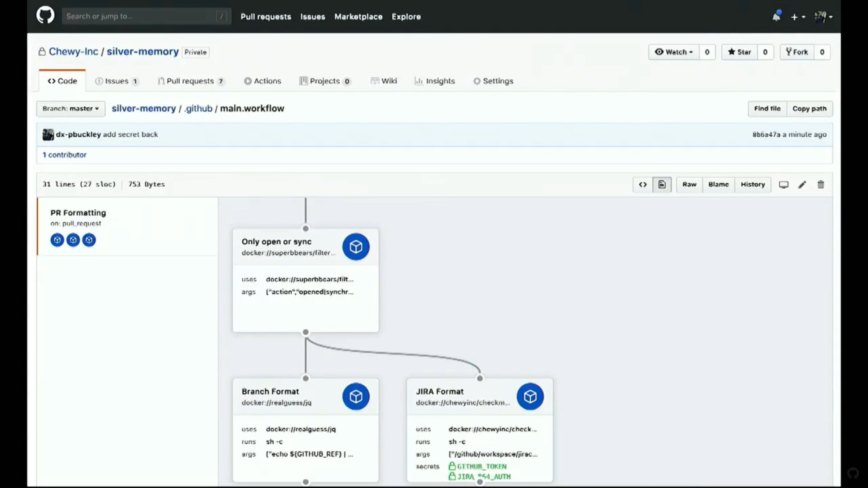Image resolution: width=868 pixels, height=488 pixels.
Task: Switch to the Actions tab
Action: pos(263,81)
